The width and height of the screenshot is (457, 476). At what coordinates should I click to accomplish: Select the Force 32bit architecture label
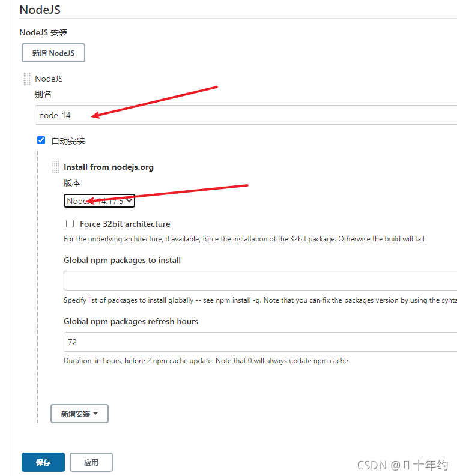click(x=125, y=224)
